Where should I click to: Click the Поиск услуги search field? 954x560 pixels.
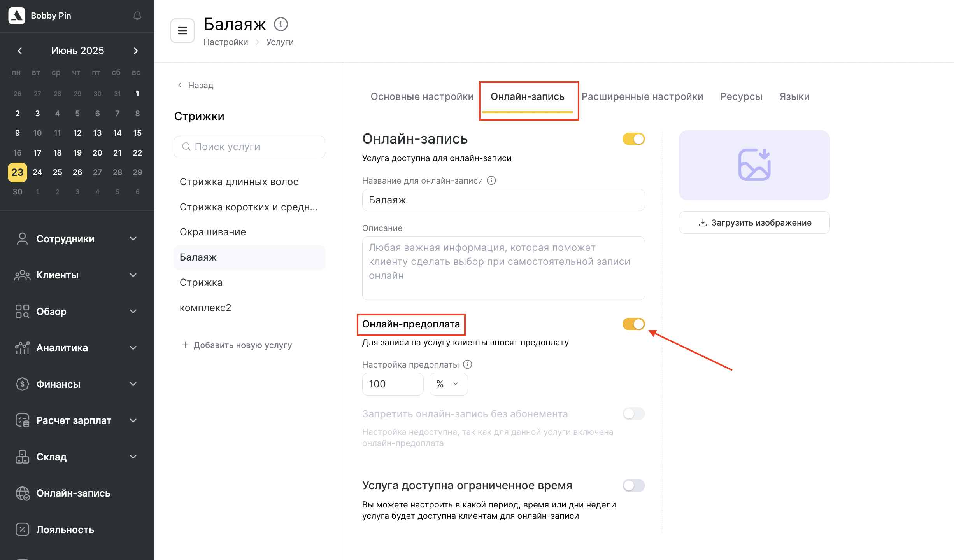(x=249, y=147)
